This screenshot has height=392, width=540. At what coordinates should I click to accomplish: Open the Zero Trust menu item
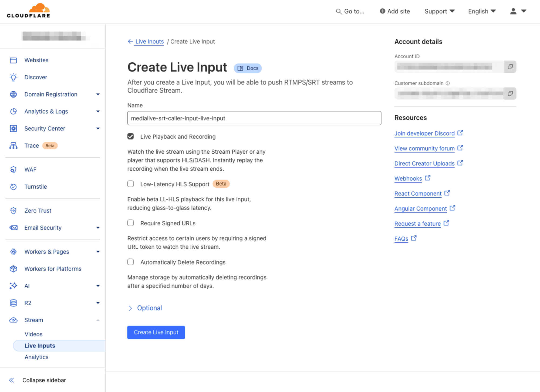tap(38, 211)
